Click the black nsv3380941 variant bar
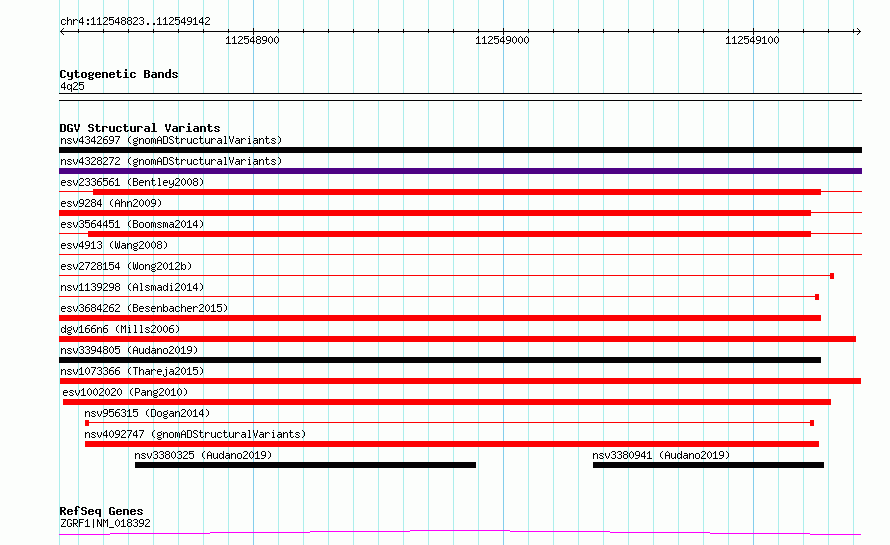 pyautogui.click(x=708, y=465)
